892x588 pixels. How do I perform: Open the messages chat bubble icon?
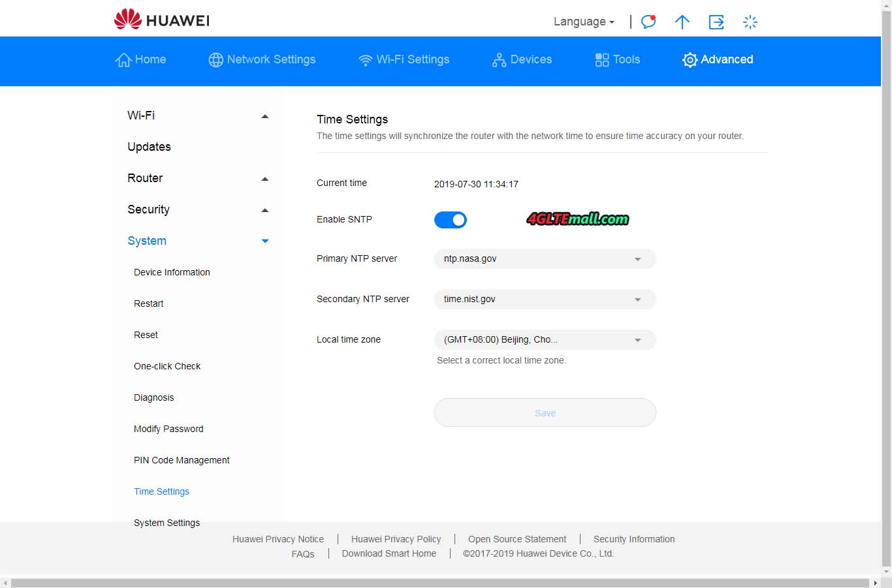[648, 22]
